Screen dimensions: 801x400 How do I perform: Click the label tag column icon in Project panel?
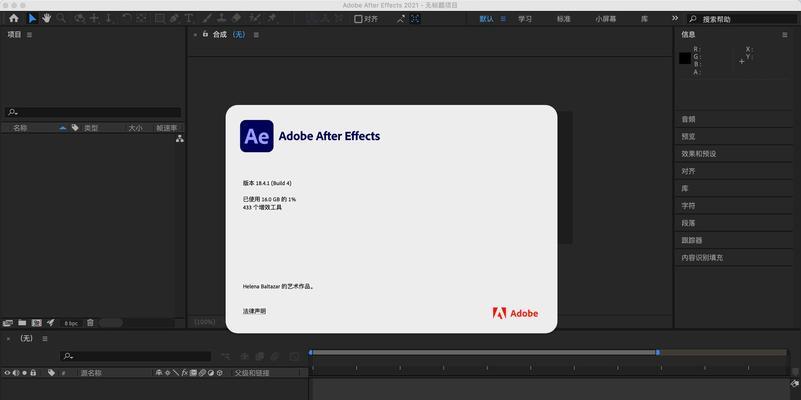coord(75,128)
